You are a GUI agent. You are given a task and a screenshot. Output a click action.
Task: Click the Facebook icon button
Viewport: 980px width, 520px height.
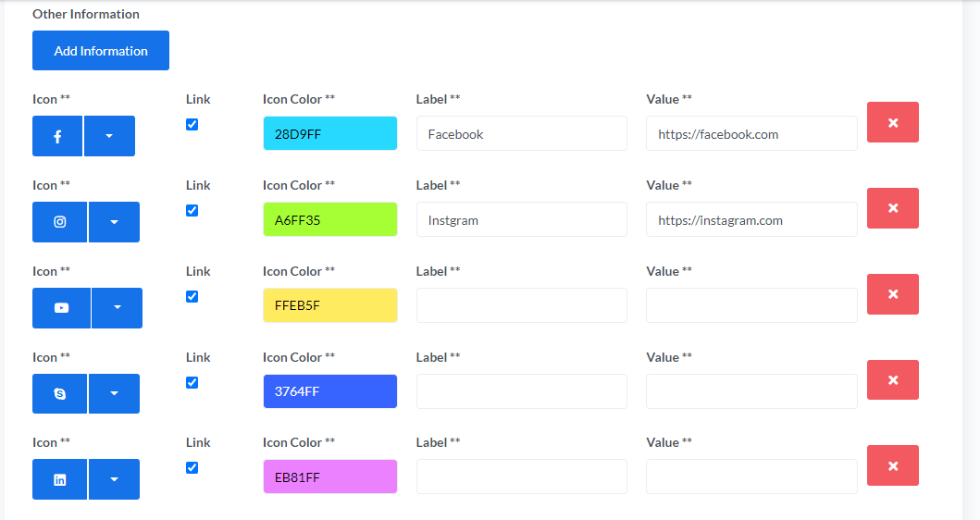(x=57, y=136)
